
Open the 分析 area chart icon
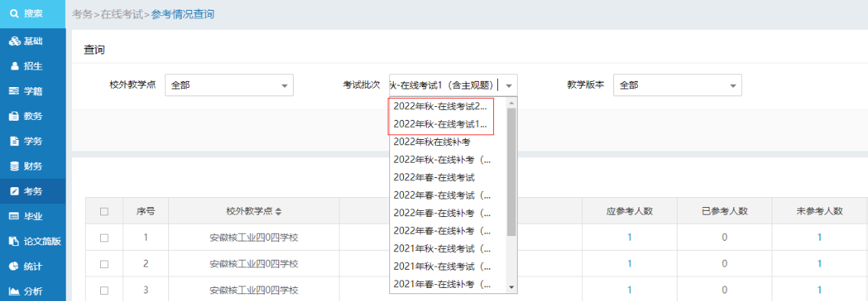pyautogui.click(x=15, y=291)
